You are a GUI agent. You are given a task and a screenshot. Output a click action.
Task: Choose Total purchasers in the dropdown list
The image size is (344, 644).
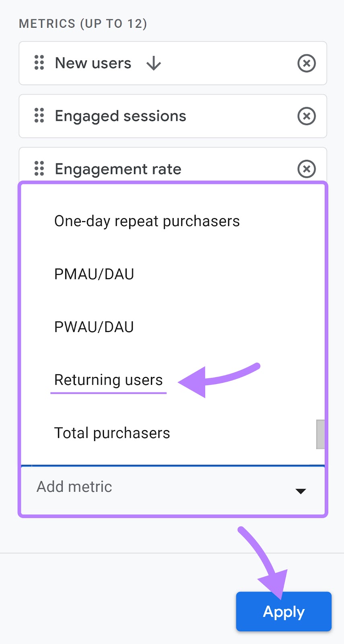(x=112, y=433)
